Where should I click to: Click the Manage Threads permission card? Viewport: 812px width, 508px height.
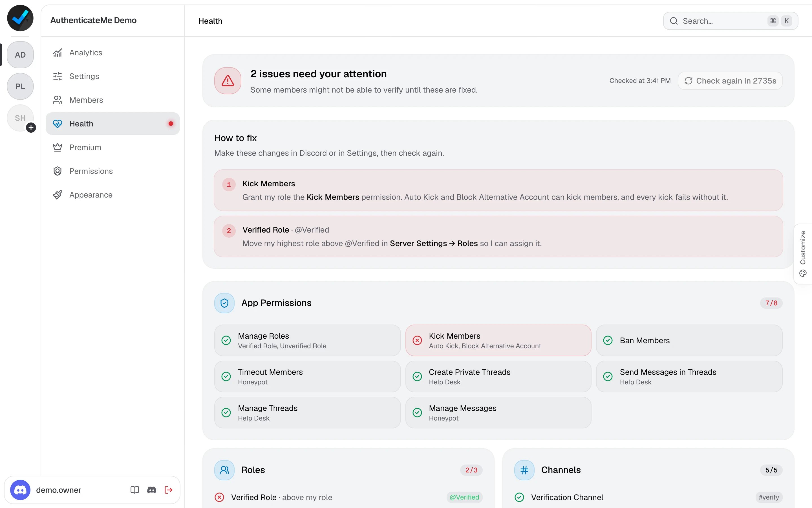307,413
